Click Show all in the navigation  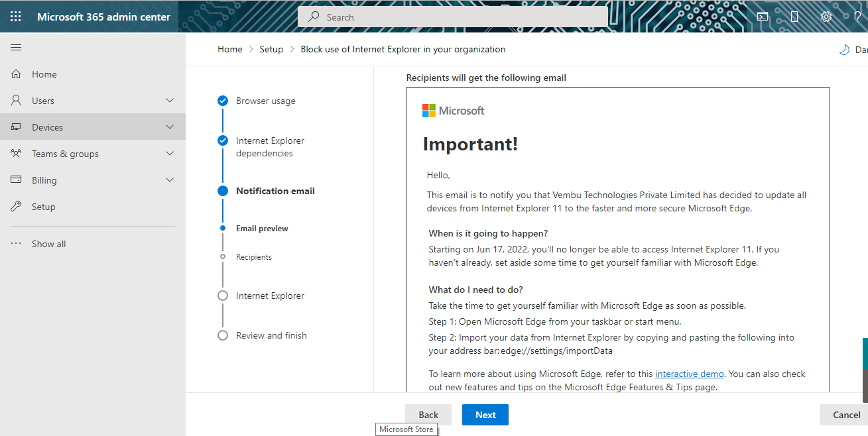93,244
